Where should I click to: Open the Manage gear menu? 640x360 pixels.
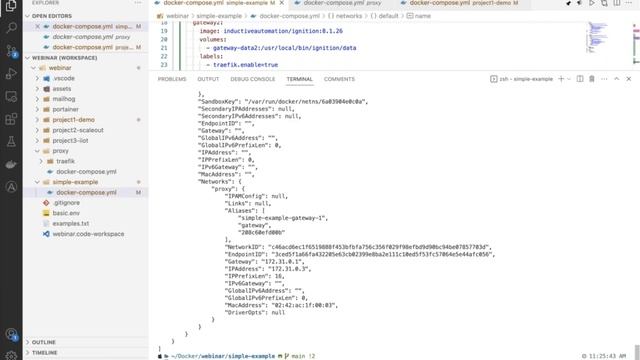[x=11, y=356]
